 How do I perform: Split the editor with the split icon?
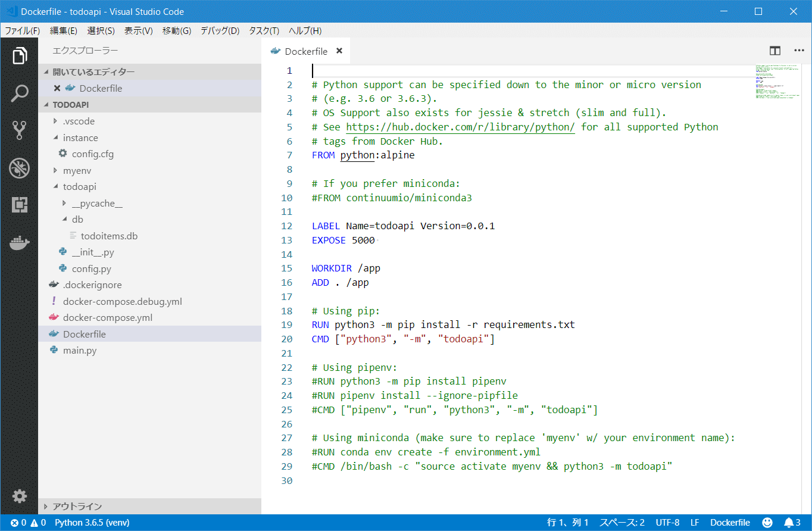pos(775,51)
